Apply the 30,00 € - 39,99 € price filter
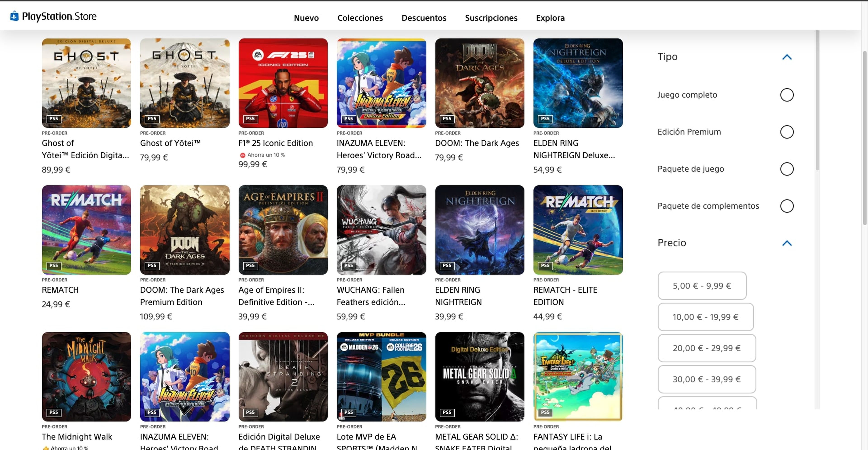 click(x=707, y=379)
